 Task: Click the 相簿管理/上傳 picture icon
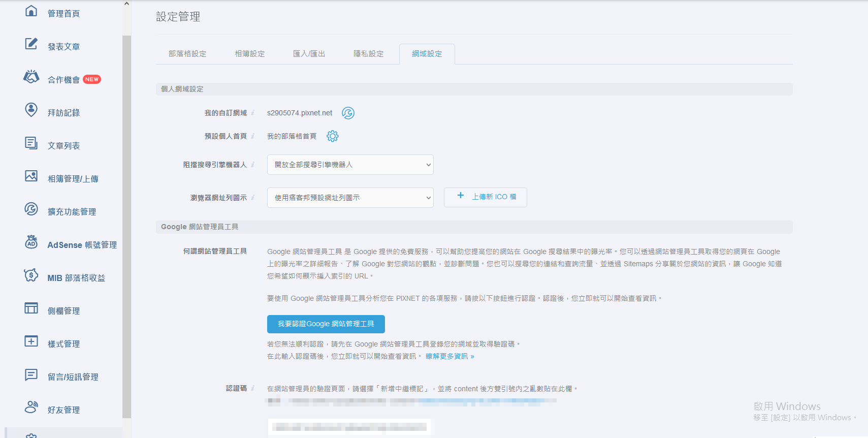click(x=31, y=176)
